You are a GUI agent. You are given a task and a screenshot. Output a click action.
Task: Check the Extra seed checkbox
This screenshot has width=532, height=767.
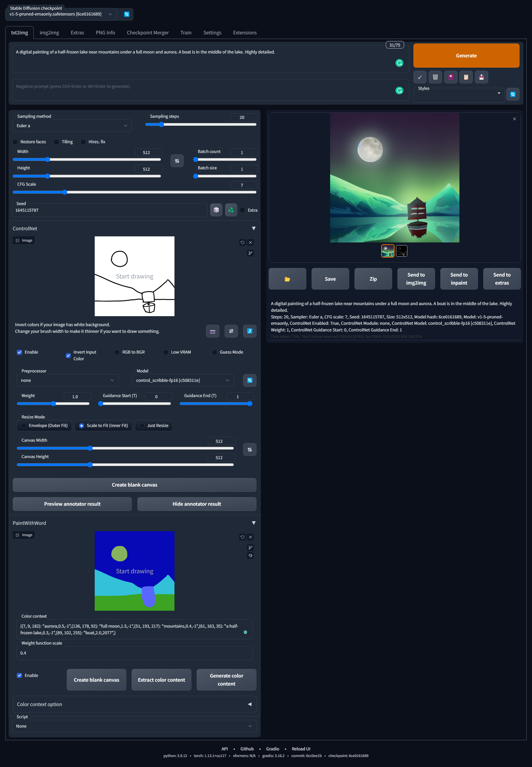coord(243,210)
